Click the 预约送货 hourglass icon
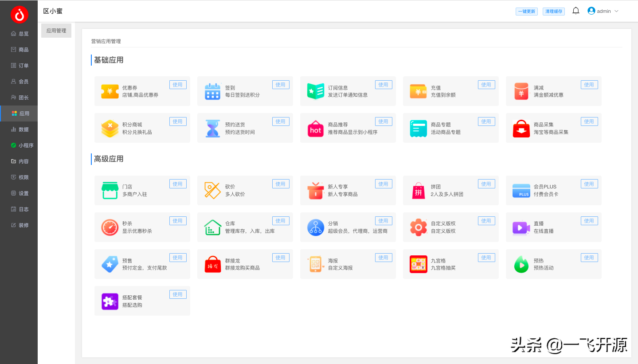Viewport: 638px width, 364px height. click(x=212, y=129)
